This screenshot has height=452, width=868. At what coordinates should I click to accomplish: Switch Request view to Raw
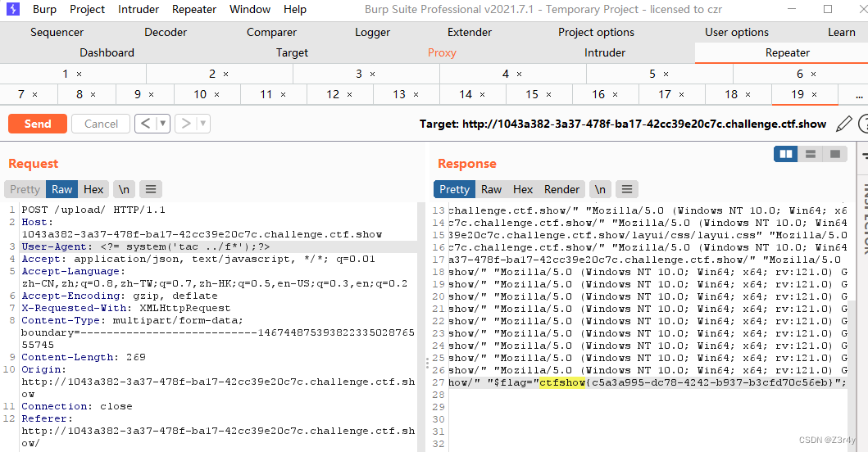[x=62, y=189]
